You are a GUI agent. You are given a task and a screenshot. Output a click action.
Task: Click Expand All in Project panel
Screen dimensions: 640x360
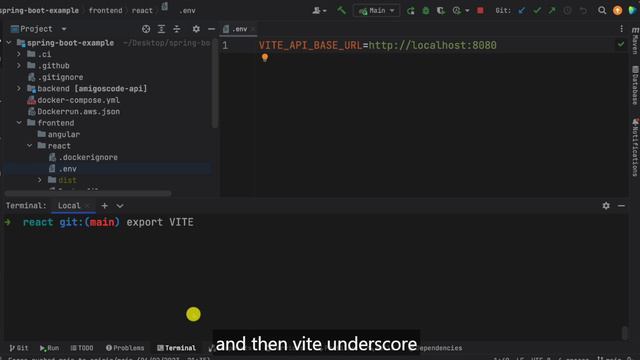[x=162, y=29]
